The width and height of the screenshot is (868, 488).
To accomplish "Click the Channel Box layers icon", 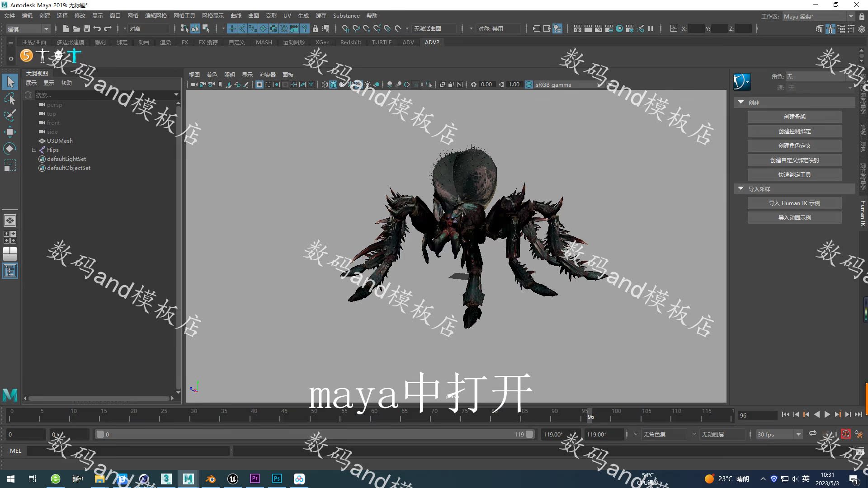I will [862, 29].
